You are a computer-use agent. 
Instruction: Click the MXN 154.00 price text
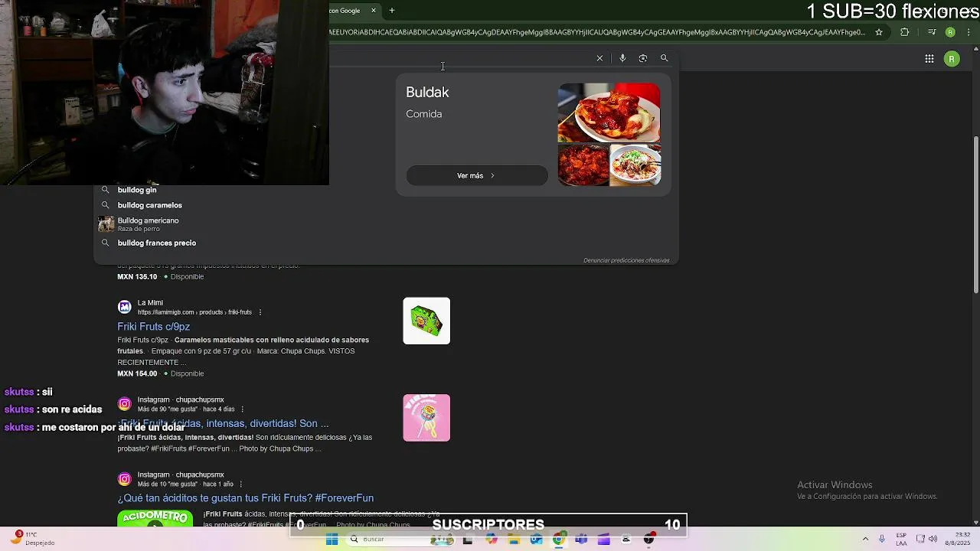click(137, 373)
